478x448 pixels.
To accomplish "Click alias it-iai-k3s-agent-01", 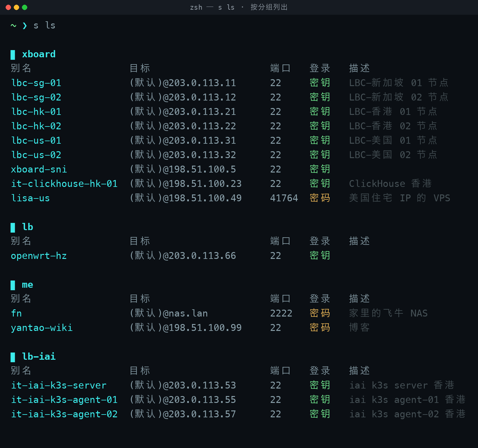I will click(x=64, y=400).
